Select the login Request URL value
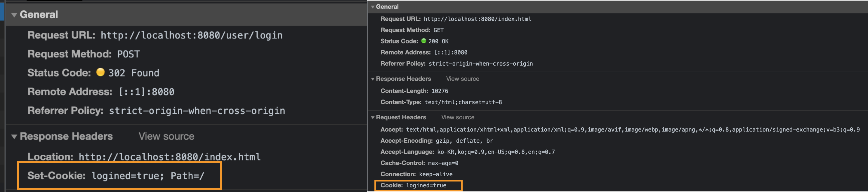The height and width of the screenshot is (192, 868). [x=191, y=35]
